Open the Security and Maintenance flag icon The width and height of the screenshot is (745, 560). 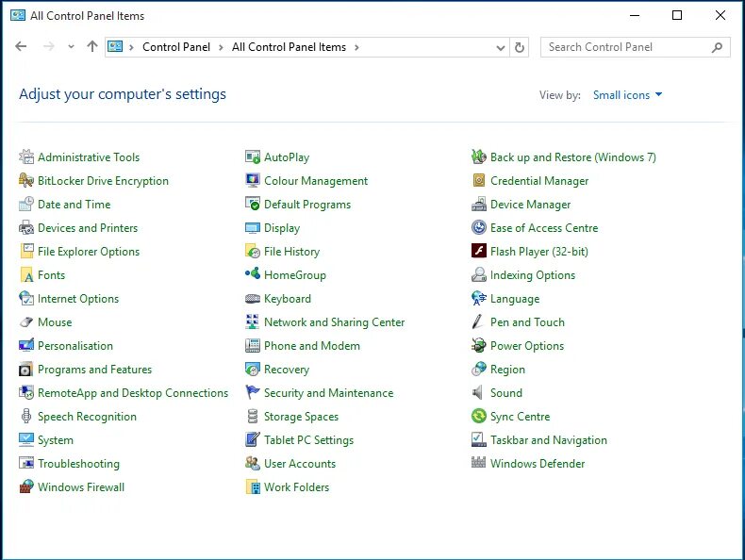[x=253, y=393]
